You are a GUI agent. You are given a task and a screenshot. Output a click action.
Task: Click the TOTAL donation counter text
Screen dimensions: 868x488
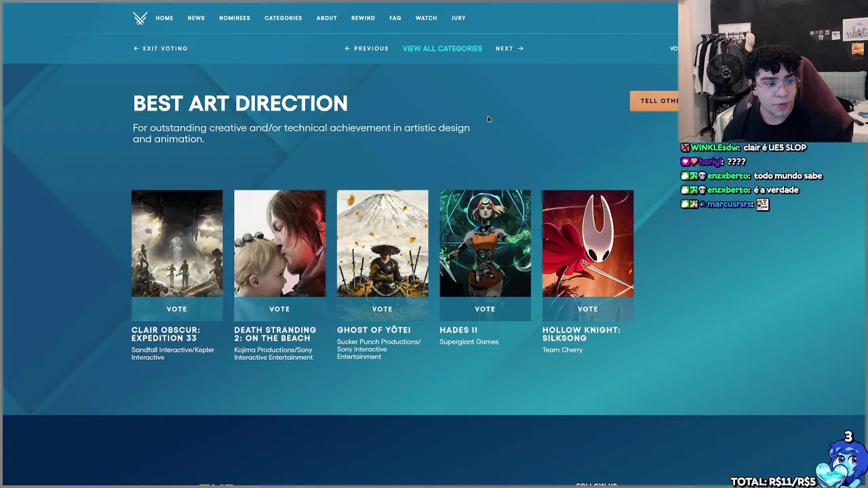(x=773, y=482)
